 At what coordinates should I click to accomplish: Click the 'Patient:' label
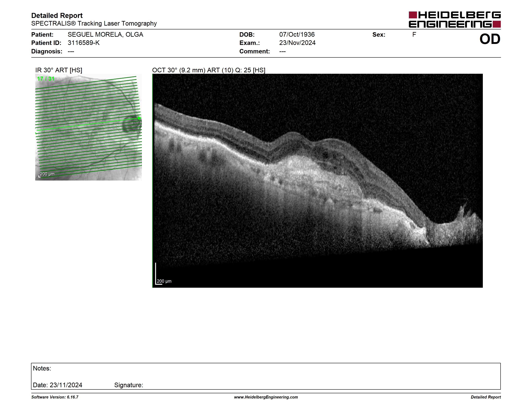point(42,35)
